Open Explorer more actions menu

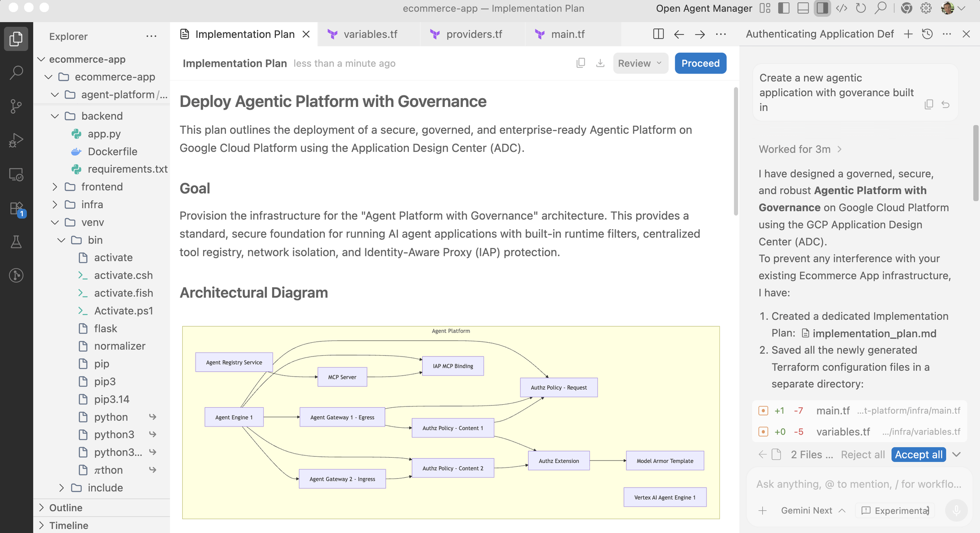[x=151, y=36]
